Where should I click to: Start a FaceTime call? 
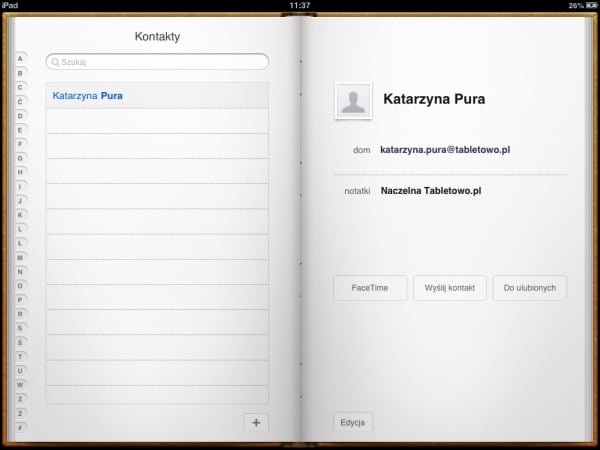(x=370, y=288)
